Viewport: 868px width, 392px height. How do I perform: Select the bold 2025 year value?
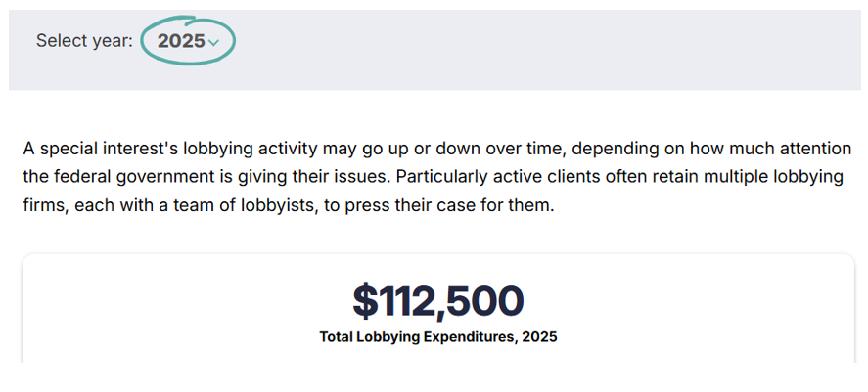[182, 41]
